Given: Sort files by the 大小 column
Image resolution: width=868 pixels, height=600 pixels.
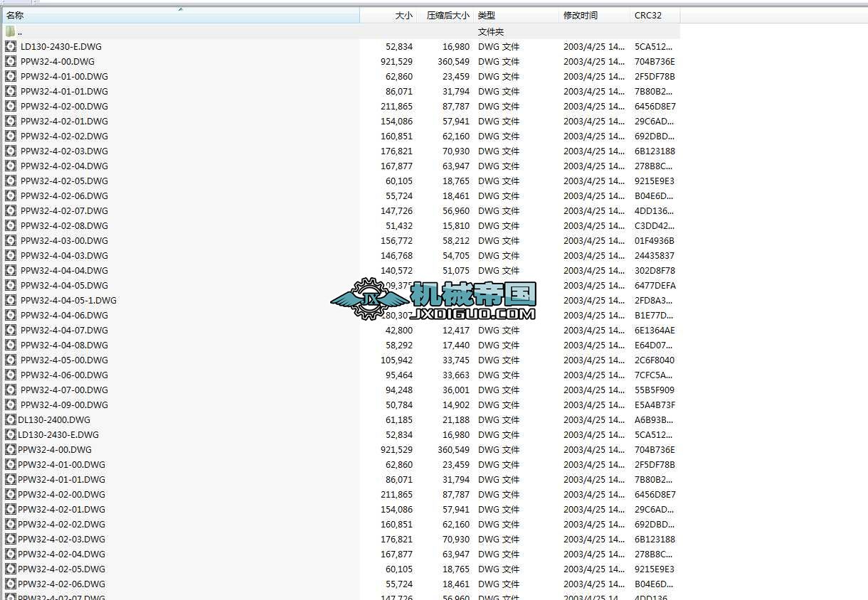Looking at the screenshot, I should pyautogui.click(x=403, y=15).
